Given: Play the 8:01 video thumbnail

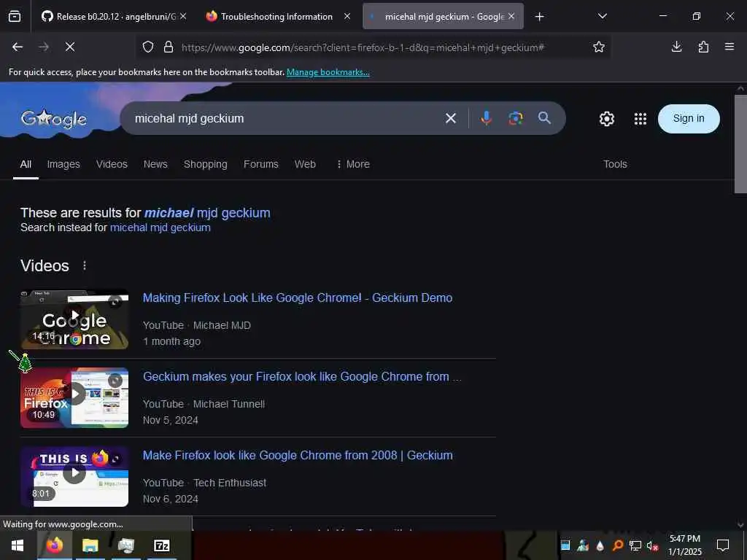Looking at the screenshot, I should pyautogui.click(x=74, y=477).
